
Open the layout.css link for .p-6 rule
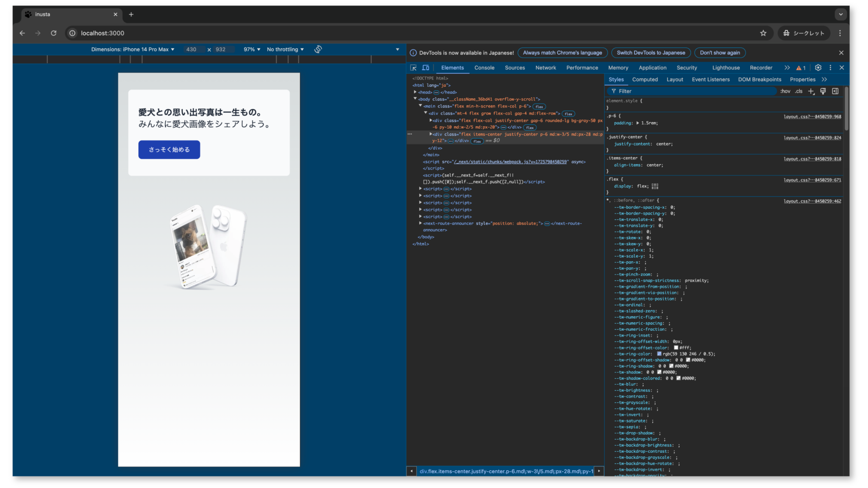click(x=812, y=116)
